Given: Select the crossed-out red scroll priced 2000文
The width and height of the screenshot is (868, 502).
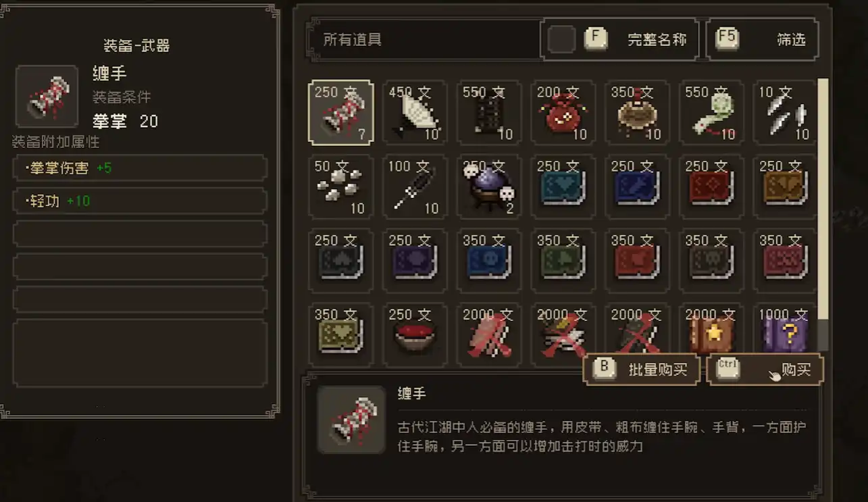Looking at the screenshot, I should pos(490,336).
